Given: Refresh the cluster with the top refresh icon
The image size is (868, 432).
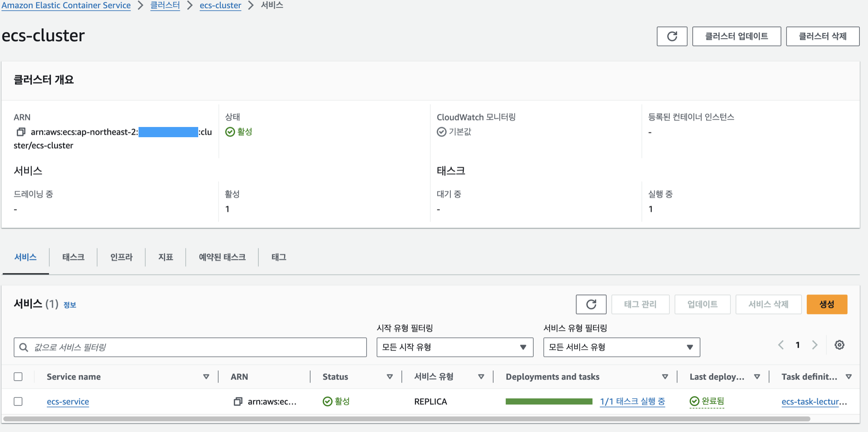Looking at the screenshot, I should 672,36.
